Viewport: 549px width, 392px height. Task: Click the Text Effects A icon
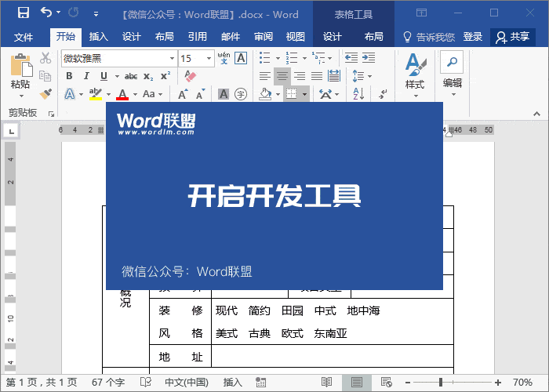[70, 94]
